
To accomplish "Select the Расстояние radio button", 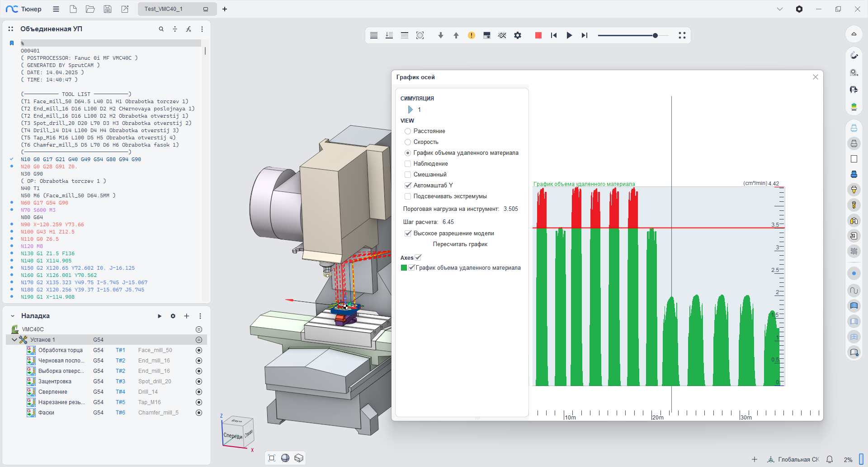I will pos(408,131).
